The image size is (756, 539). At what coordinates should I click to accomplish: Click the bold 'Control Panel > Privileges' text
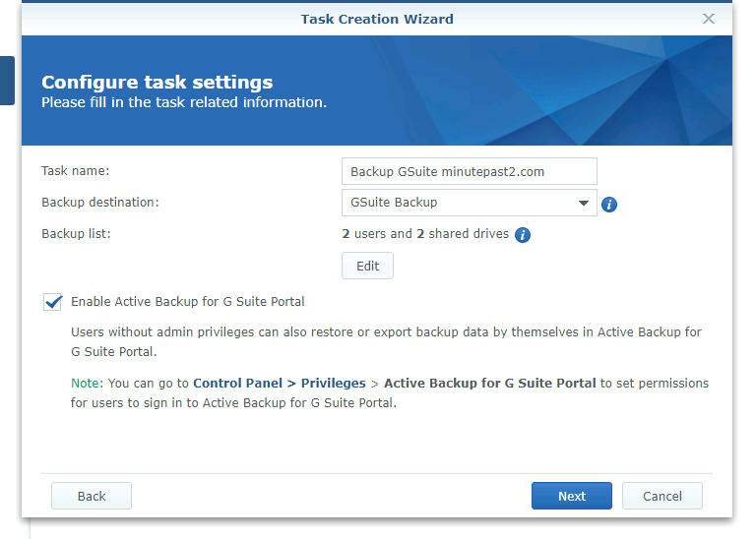click(x=279, y=383)
